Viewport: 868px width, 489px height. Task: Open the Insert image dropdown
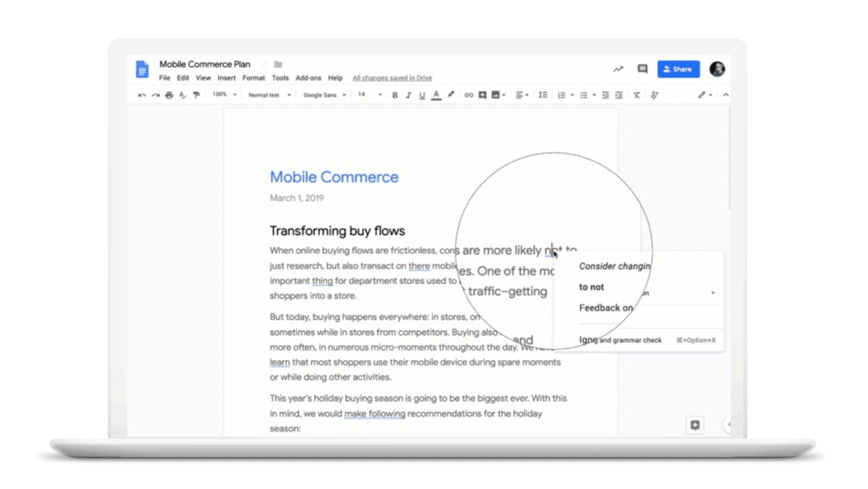point(498,95)
